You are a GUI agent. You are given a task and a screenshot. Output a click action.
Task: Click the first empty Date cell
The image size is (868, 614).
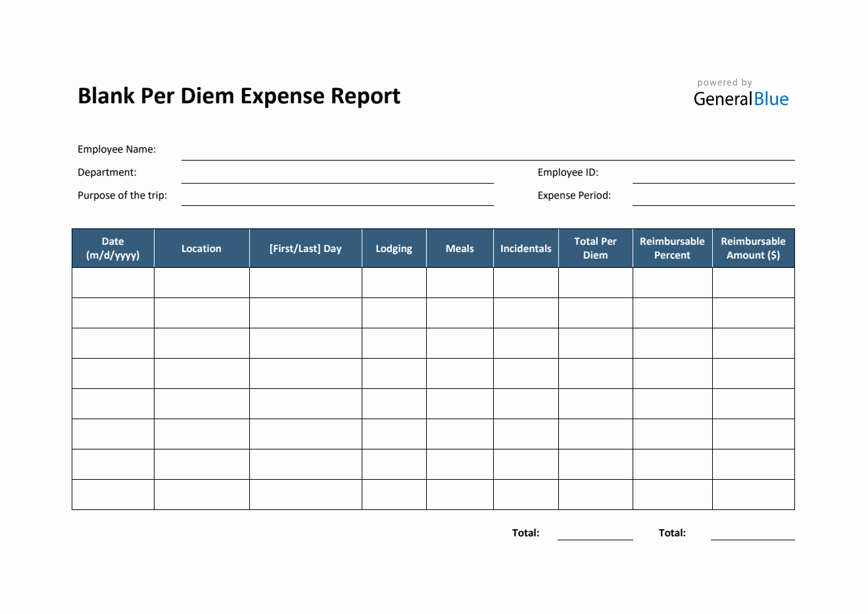pyautogui.click(x=112, y=282)
